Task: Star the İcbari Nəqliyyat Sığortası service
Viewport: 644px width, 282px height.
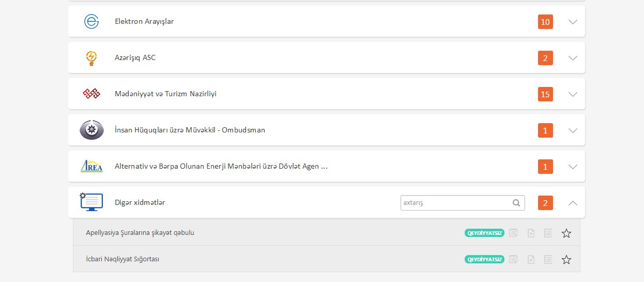Action: [566, 260]
